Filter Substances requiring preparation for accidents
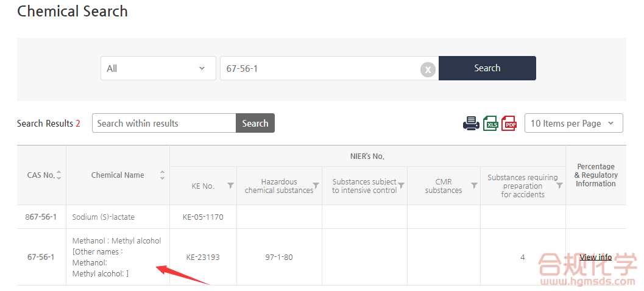Viewport: 644px width, 291px height. 559,186
